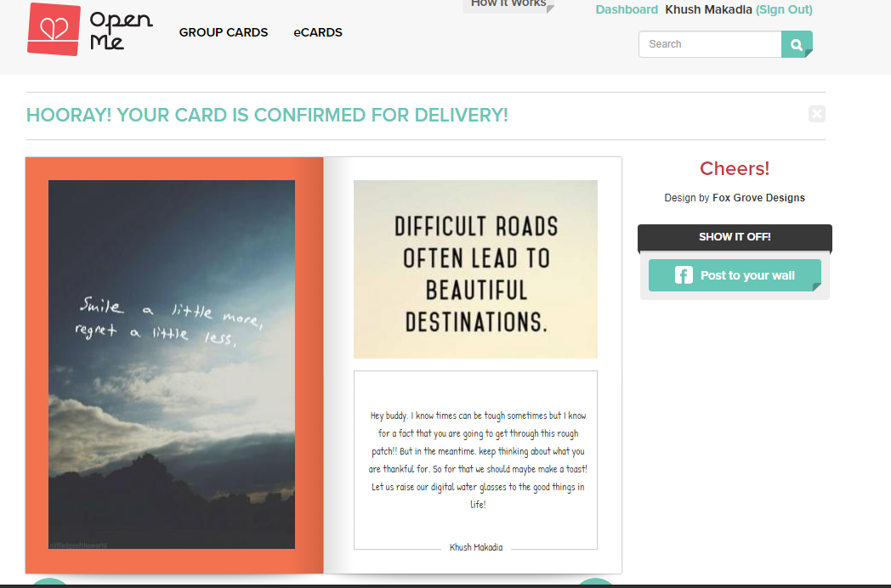Click the card cover sky photo
The height and width of the screenshot is (588, 891).
[x=172, y=365]
